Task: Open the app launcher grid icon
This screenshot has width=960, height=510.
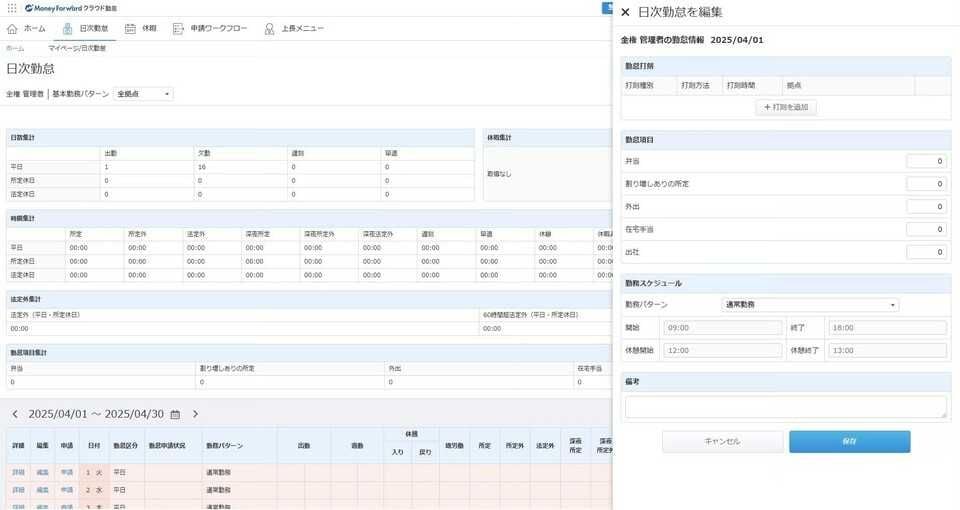Action: coord(11,8)
